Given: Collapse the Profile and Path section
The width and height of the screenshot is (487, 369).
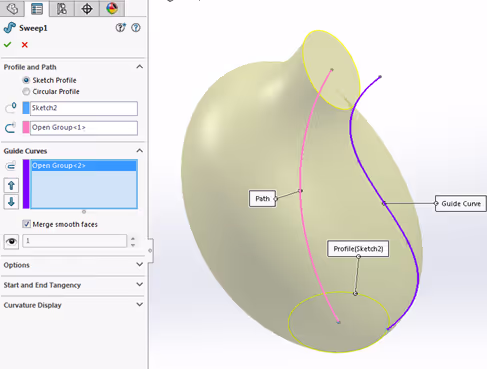Looking at the screenshot, I should pos(140,67).
